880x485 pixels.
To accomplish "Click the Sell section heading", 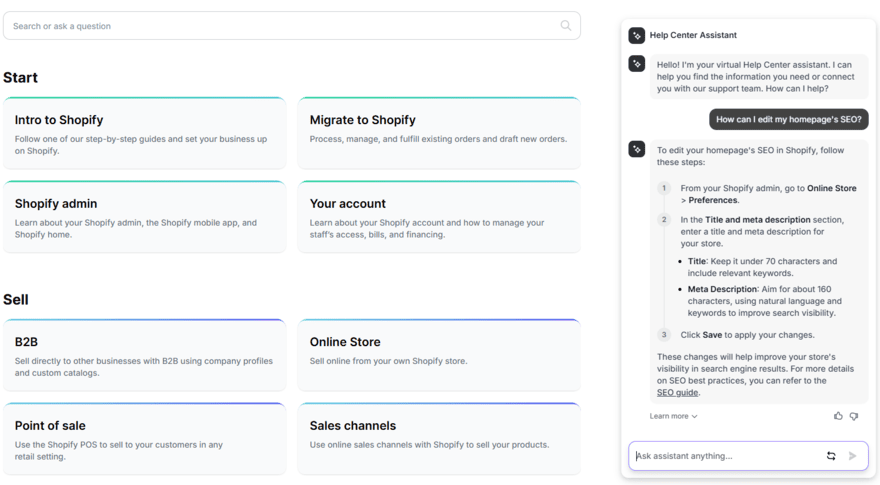I will click(16, 300).
